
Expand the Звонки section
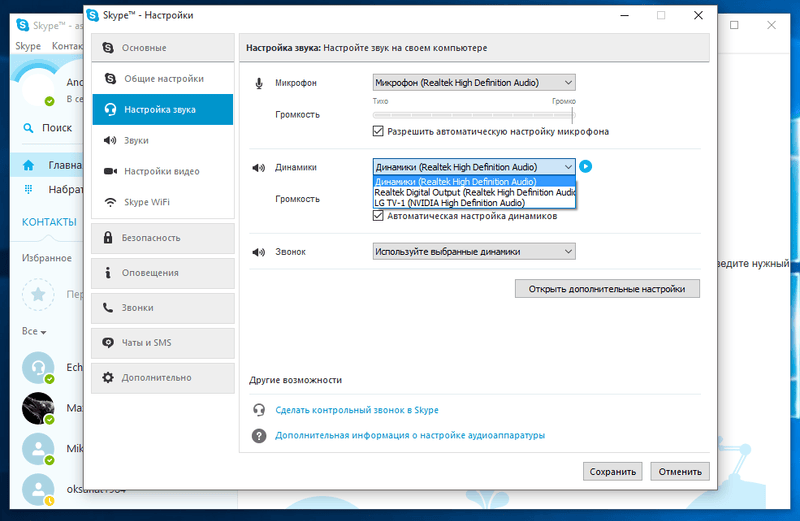pyautogui.click(x=163, y=308)
